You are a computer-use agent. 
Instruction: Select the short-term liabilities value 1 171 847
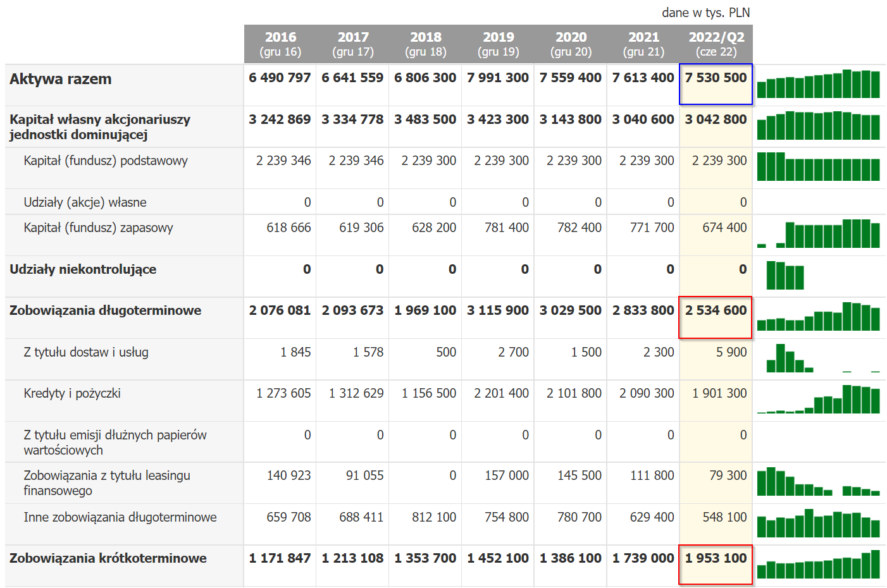click(x=280, y=558)
